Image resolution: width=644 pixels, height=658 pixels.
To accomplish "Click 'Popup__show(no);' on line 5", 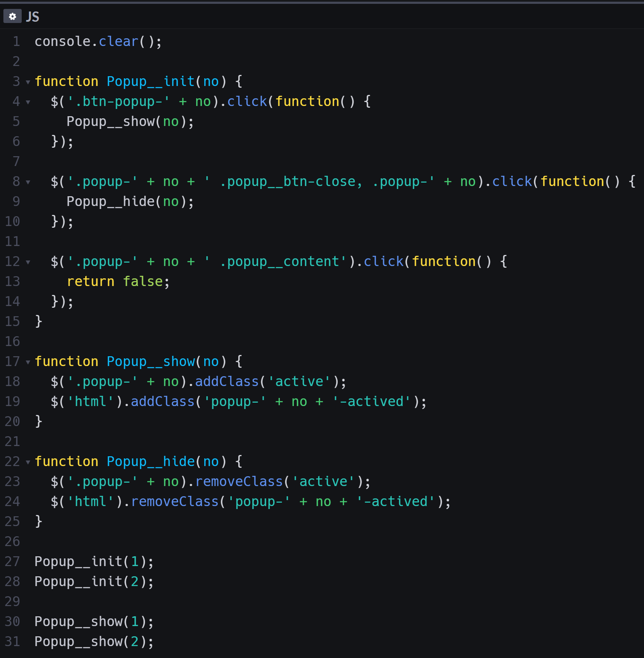I will (x=130, y=121).
